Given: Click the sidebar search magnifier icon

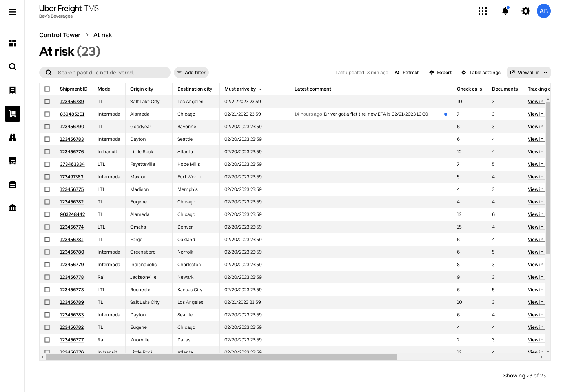Looking at the screenshot, I should 13,67.
